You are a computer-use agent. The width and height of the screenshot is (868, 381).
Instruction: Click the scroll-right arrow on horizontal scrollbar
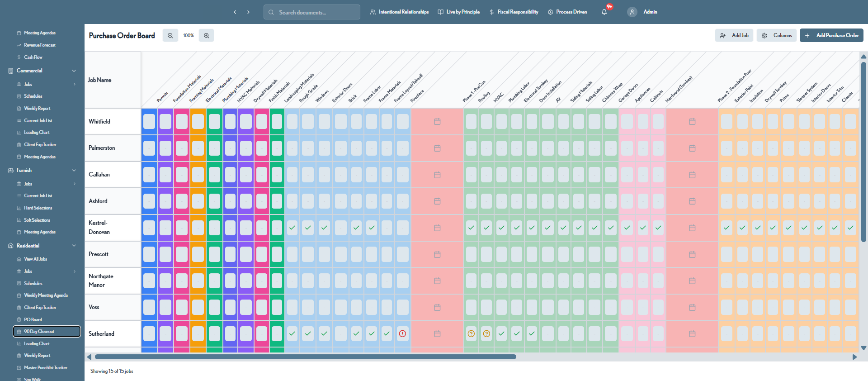pos(854,357)
